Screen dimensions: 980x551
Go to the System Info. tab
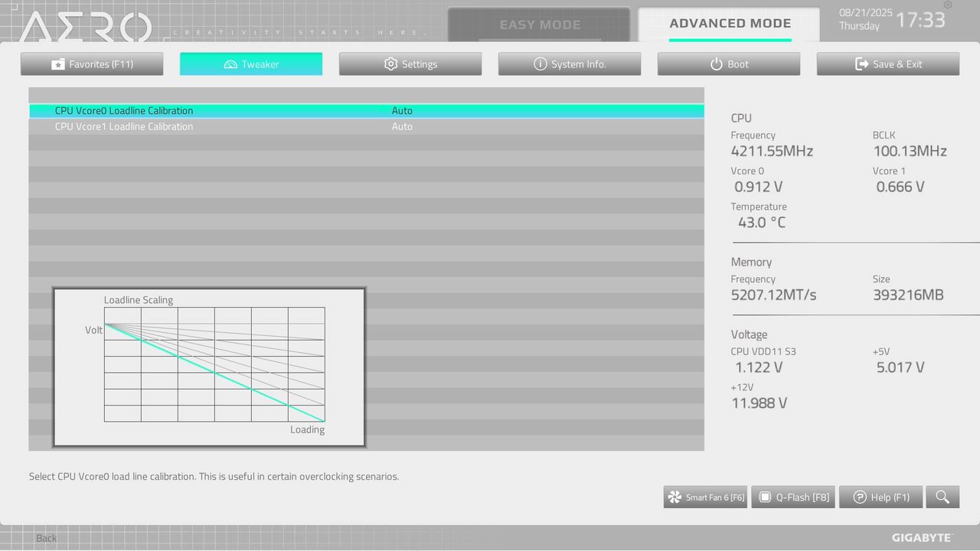click(570, 64)
